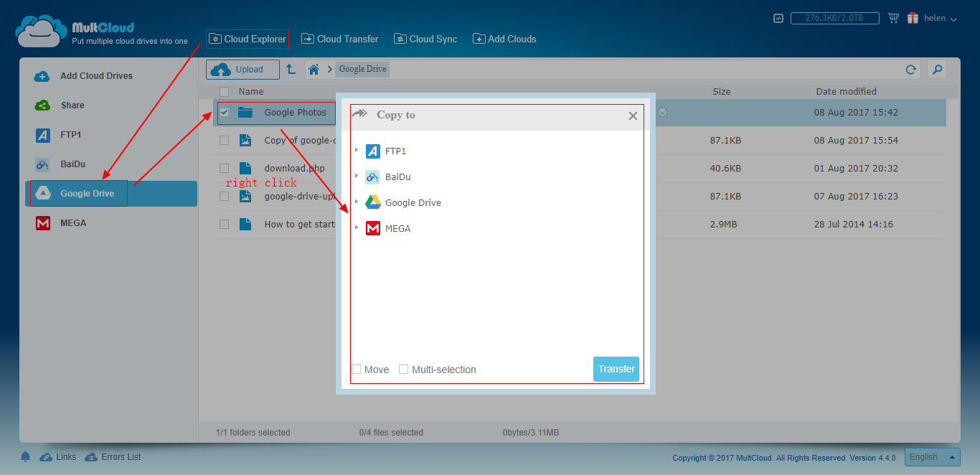Click the home icon in breadcrumb

(x=314, y=70)
